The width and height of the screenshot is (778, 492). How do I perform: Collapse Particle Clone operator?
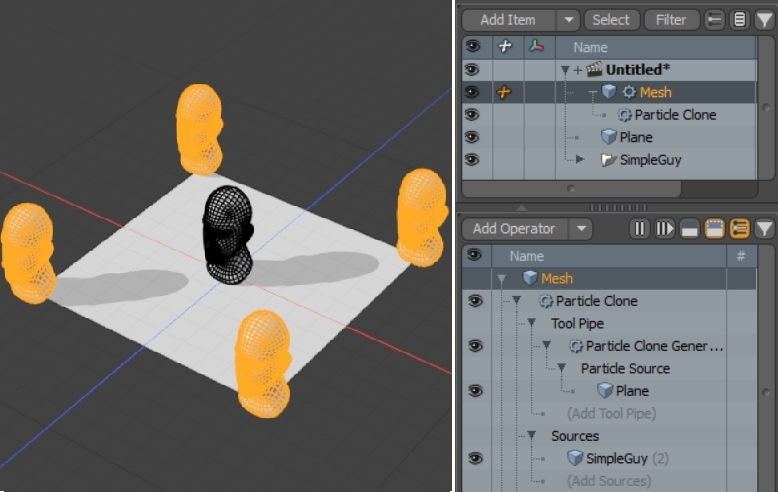[517, 301]
